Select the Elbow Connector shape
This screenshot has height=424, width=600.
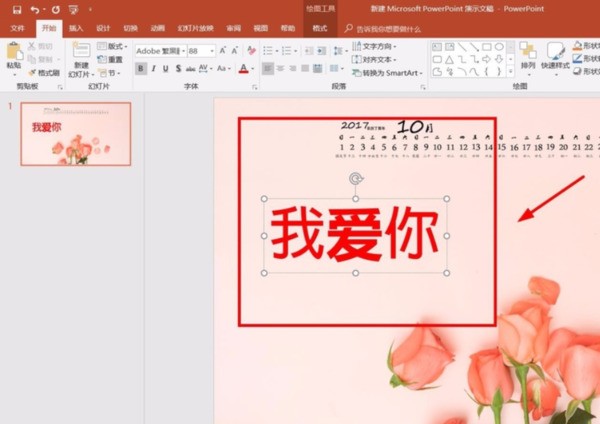click(462, 59)
